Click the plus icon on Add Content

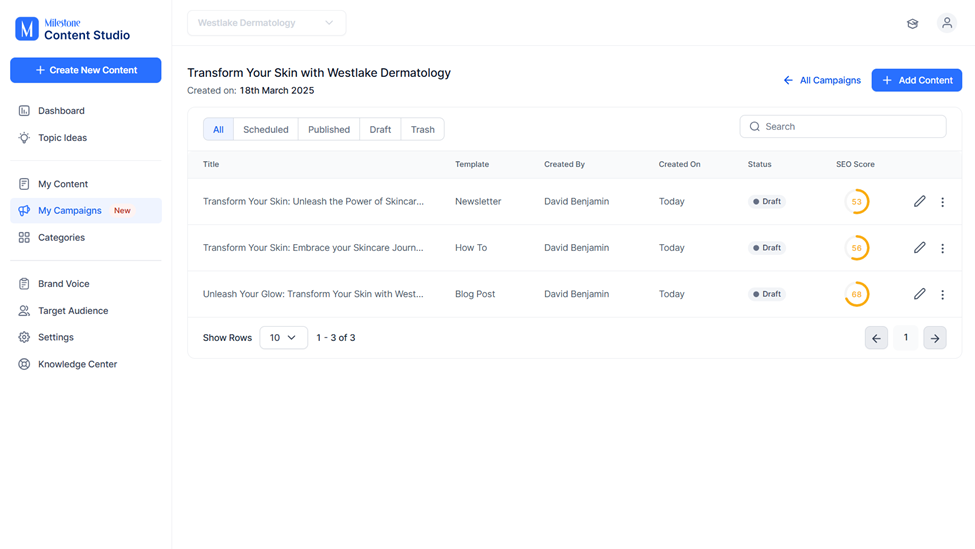[x=887, y=80]
